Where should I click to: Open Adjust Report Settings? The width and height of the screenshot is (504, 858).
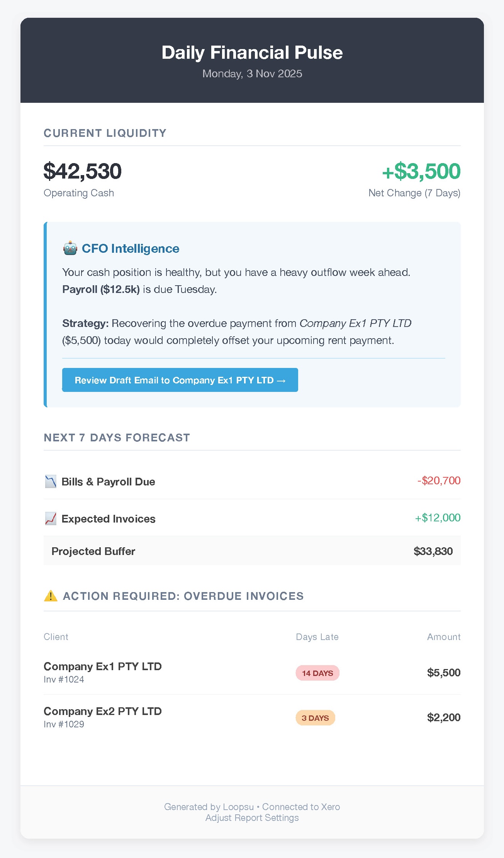click(x=252, y=817)
